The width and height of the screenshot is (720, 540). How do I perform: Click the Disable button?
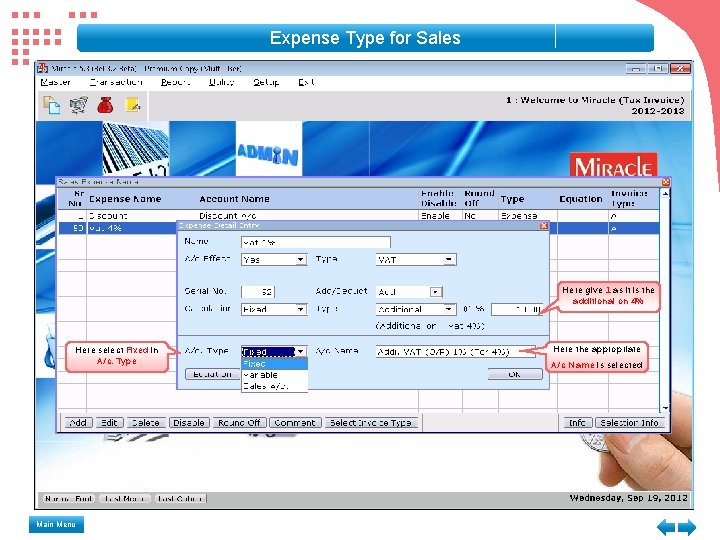click(x=189, y=422)
